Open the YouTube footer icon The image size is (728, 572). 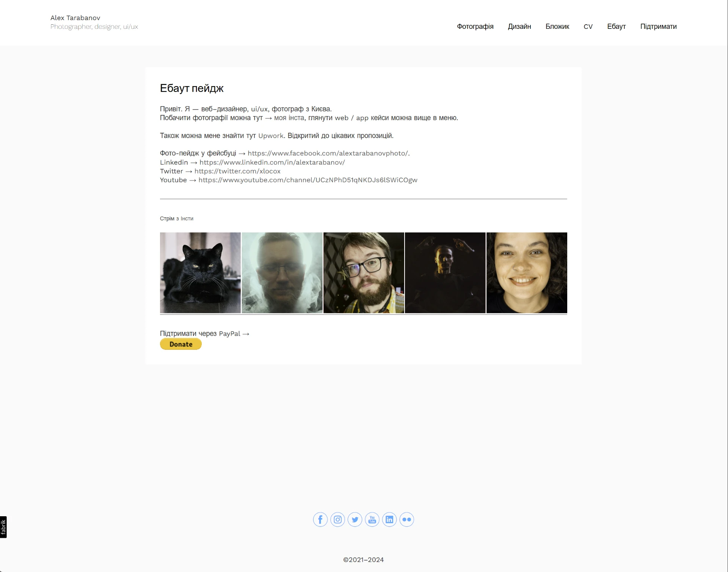click(x=372, y=520)
